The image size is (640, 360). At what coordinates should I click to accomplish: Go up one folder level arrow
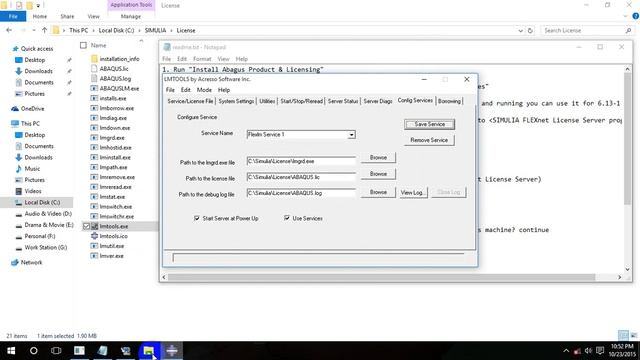44,30
